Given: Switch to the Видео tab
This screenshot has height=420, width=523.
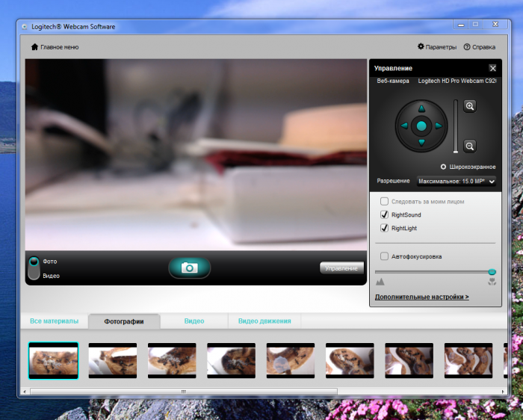Looking at the screenshot, I should [194, 321].
